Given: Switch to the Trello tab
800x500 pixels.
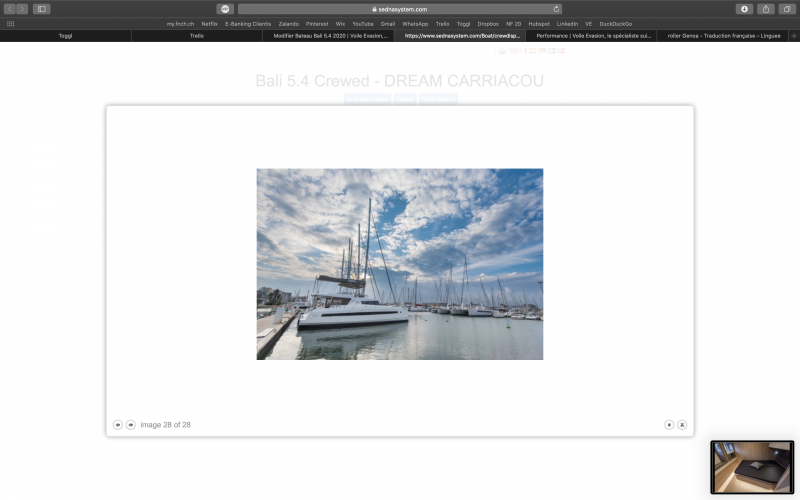Looking at the screenshot, I should tap(196, 36).
